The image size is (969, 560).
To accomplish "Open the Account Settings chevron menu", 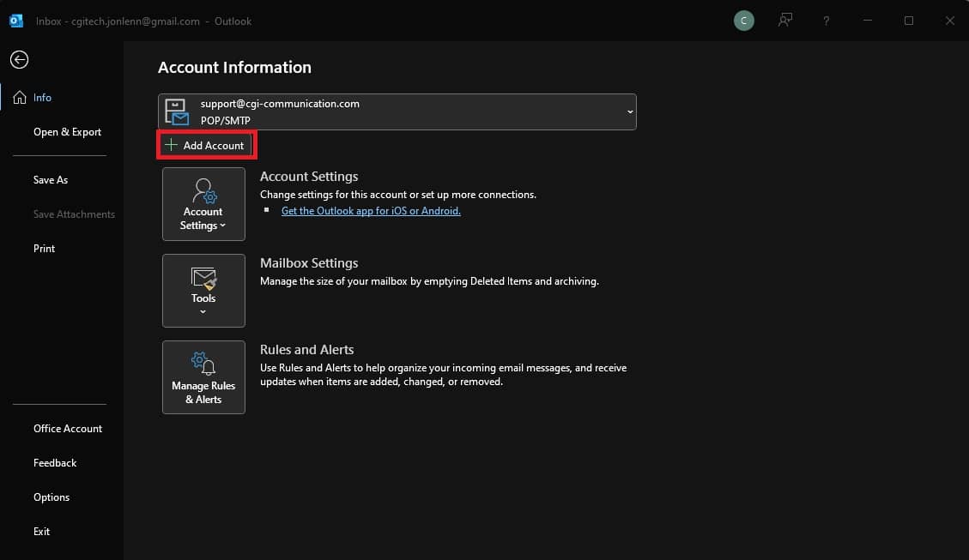I will (221, 226).
